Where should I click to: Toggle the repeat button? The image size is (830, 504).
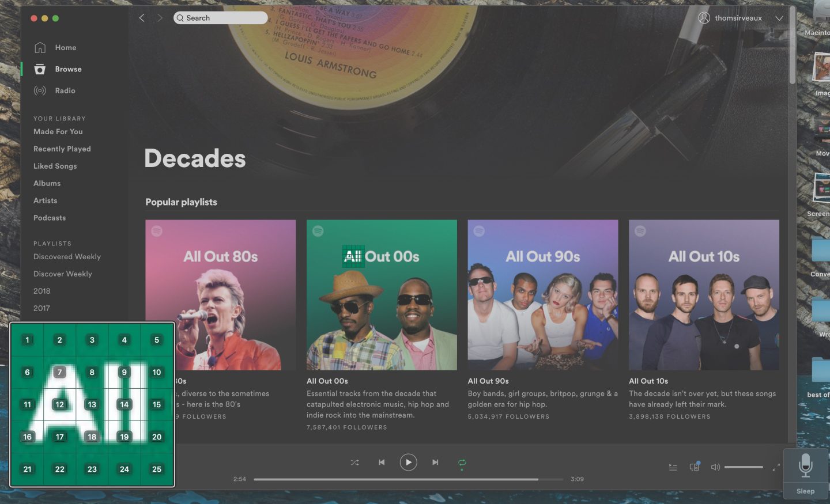pyautogui.click(x=462, y=463)
